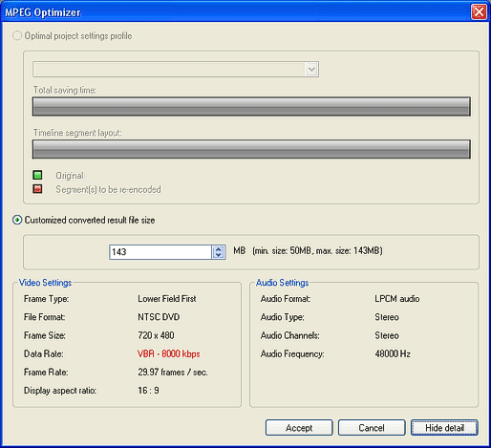Image resolution: width=491 pixels, height=448 pixels.
Task: Click the Lower Field First value
Action: click(167, 299)
